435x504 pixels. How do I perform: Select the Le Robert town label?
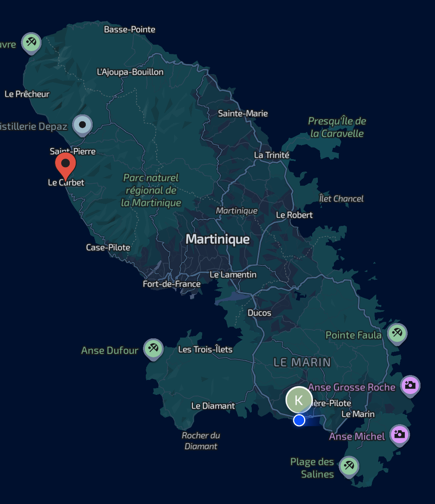pos(294,215)
